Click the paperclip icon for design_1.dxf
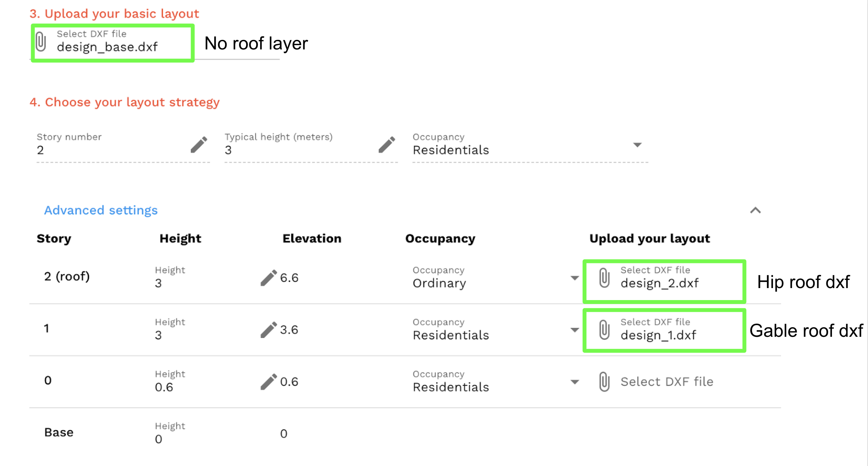 (x=604, y=330)
